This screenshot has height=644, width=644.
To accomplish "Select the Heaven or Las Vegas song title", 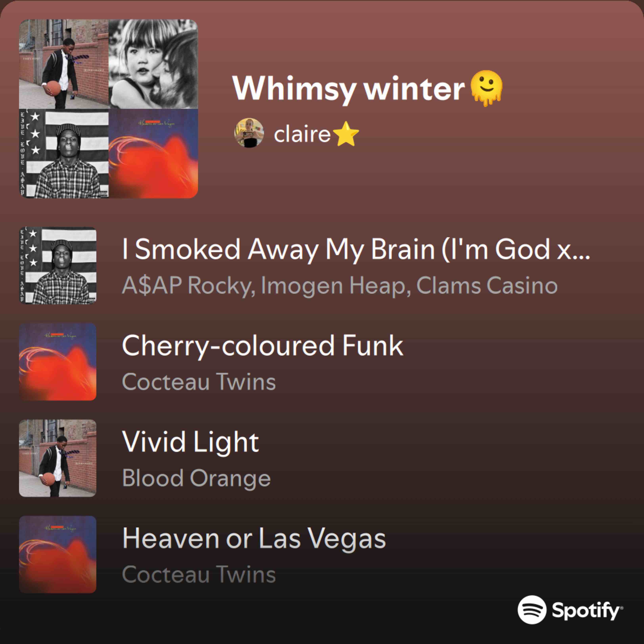I will [x=254, y=538].
